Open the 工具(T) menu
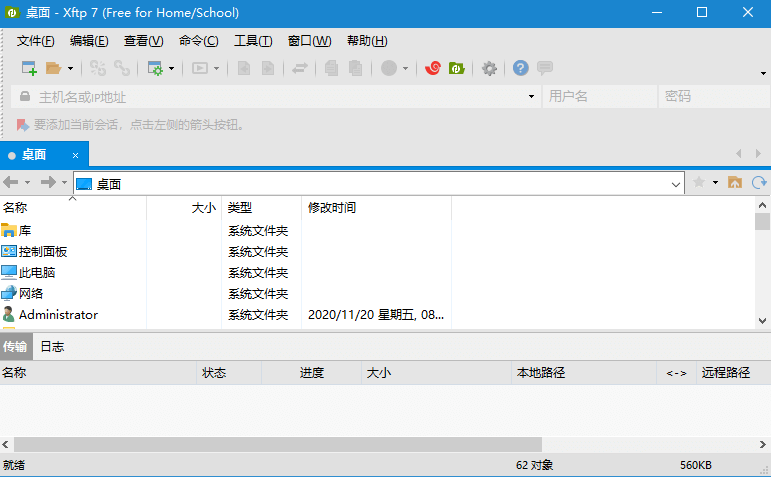The image size is (771, 477). coord(253,41)
